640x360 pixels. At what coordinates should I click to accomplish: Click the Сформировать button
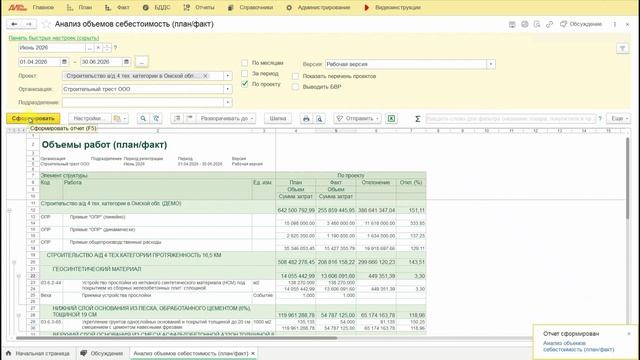(x=33, y=118)
